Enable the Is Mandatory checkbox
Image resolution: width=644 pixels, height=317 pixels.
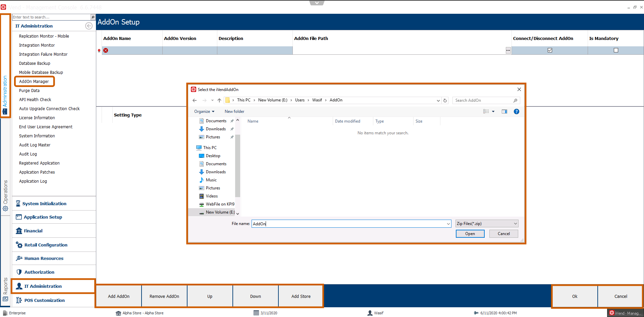click(x=616, y=50)
